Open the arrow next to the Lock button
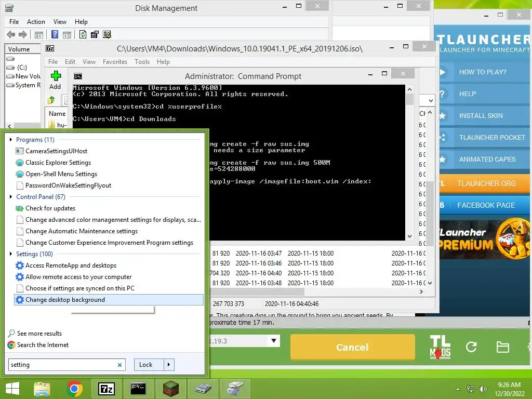 pyautogui.click(x=169, y=365)
